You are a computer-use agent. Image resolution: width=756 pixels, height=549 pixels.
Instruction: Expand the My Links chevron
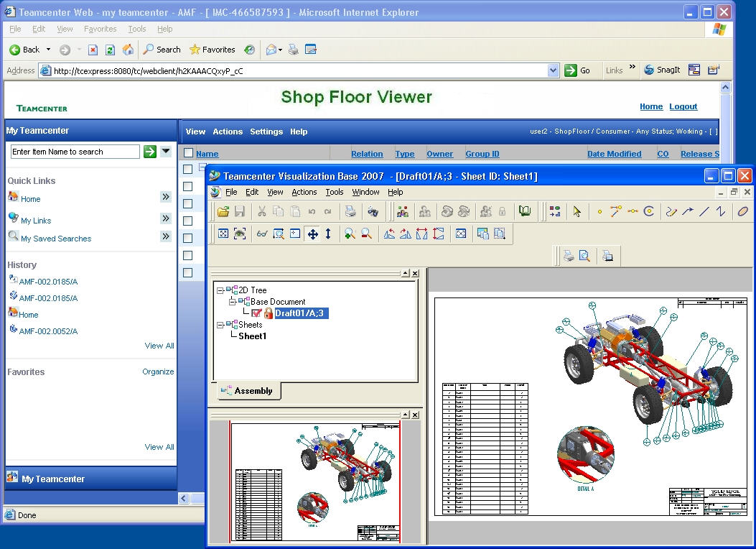(x=166, y=218)
